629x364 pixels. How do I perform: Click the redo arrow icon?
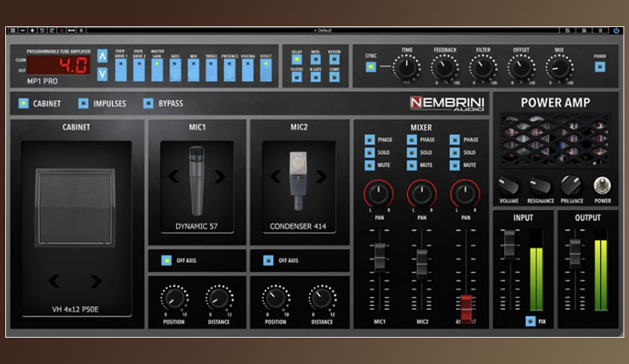[52, 31]
